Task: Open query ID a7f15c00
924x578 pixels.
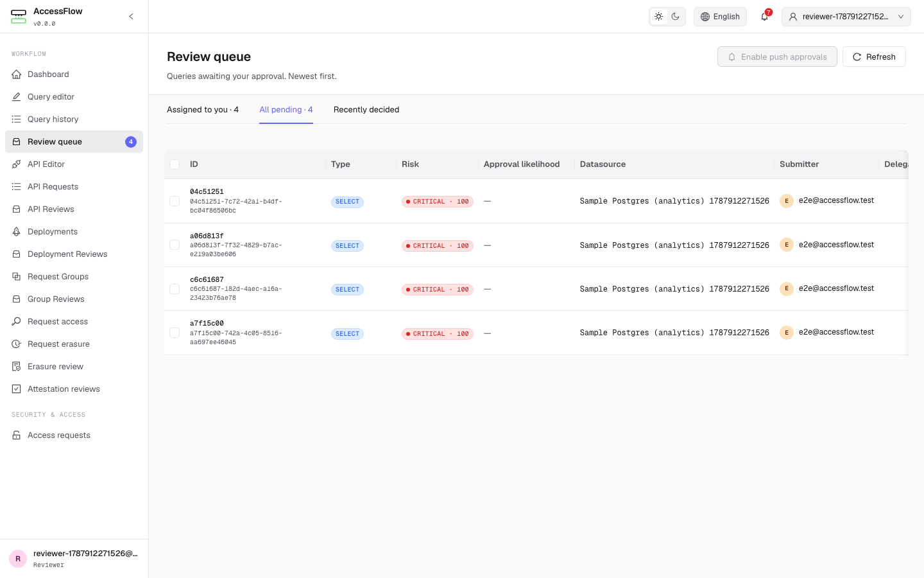Action: tap(207, 324)
